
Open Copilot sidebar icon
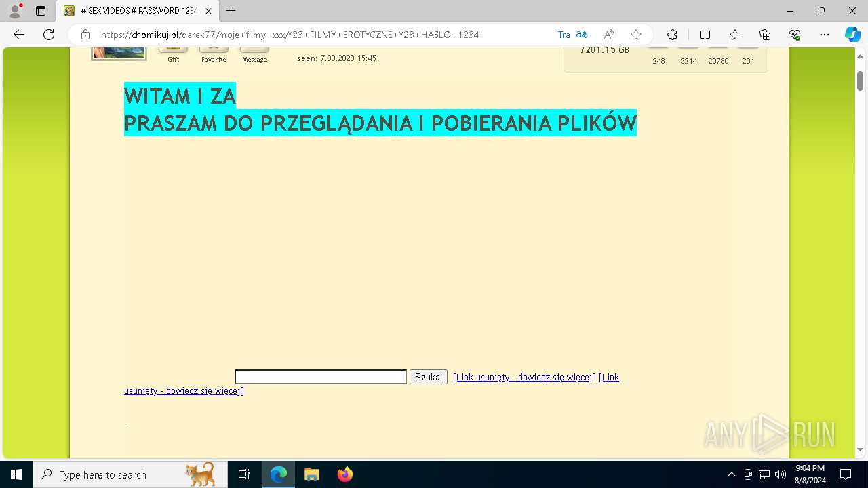[x=852, y=35]
